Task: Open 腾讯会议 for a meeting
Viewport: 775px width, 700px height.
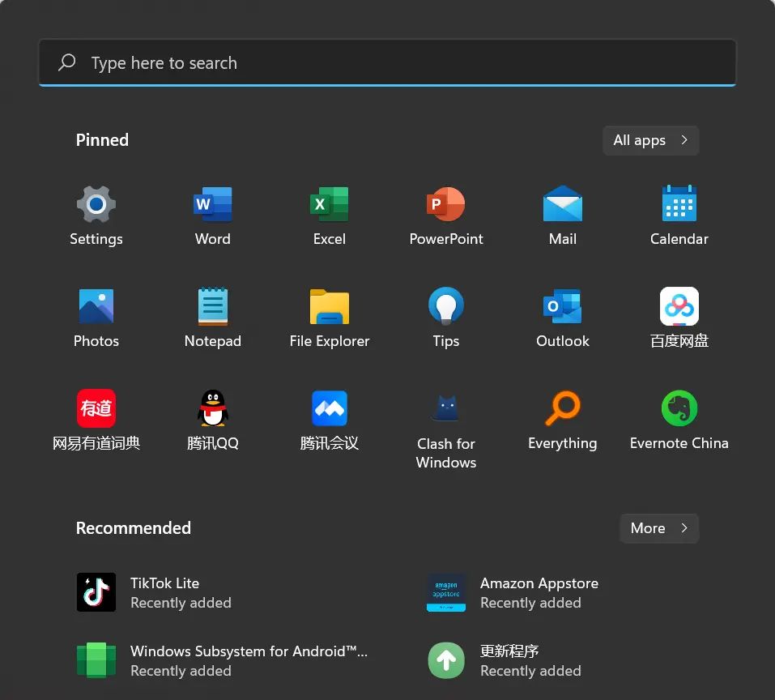Action: pos(329,417)
